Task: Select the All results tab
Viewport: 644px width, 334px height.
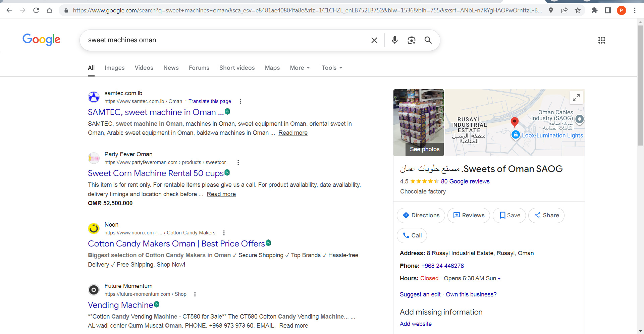Action: click(x=91, y=68)
